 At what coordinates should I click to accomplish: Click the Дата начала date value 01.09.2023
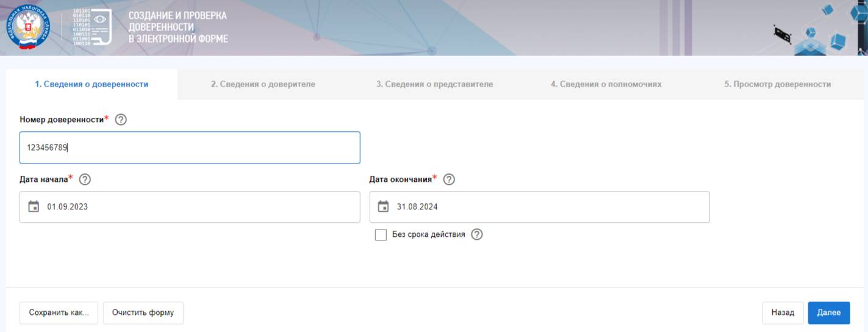(x=67, y=207)
